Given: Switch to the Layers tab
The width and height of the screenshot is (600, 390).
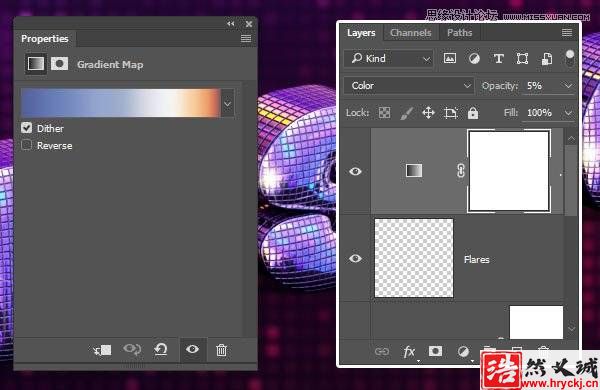Looking at the screenshot, I should click(x=361, y=33).
